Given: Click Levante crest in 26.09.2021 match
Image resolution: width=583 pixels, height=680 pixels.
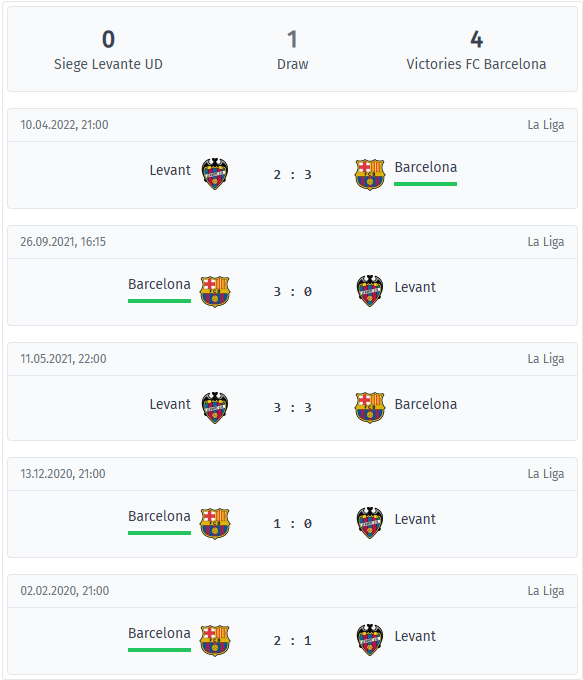Looking at the screenshot, I should click(370, 291).
